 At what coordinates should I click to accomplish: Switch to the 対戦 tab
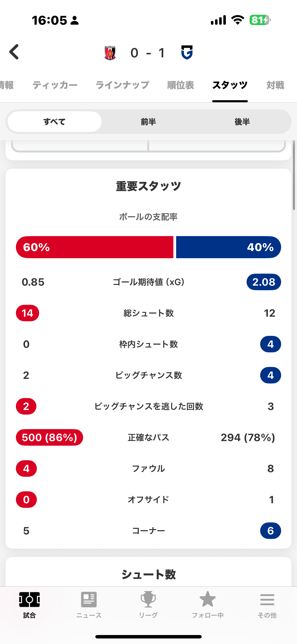point(275,85)
